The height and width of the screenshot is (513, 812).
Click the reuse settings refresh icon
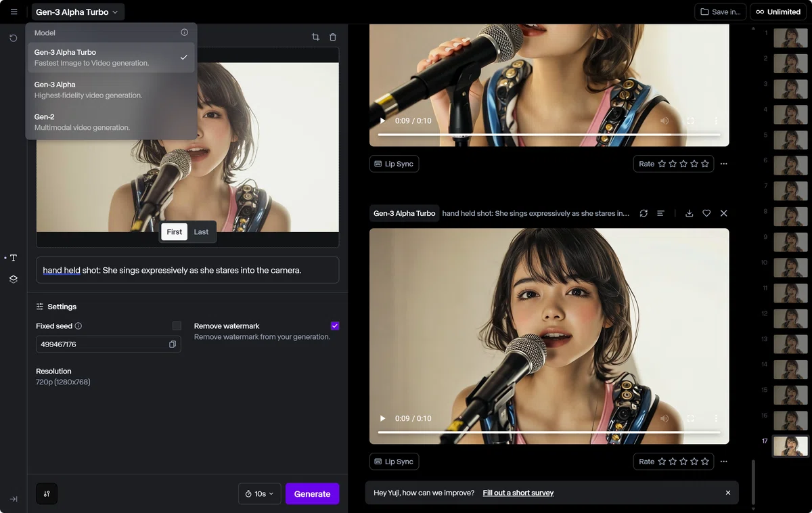(x=644, y=213)
